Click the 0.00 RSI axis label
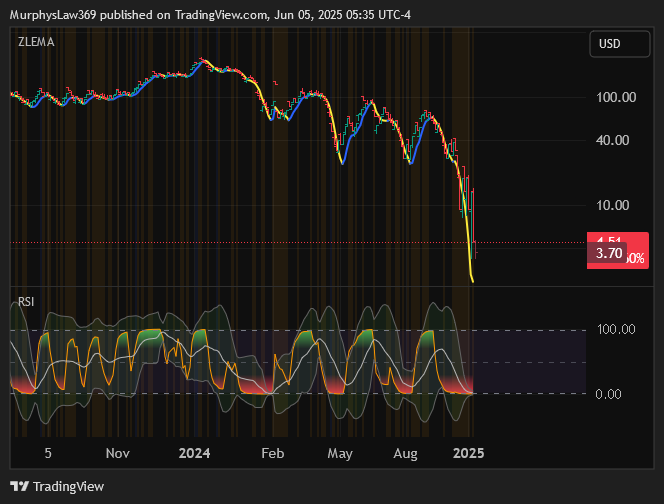This screenshot has height=504, width=664. point(608,394)
